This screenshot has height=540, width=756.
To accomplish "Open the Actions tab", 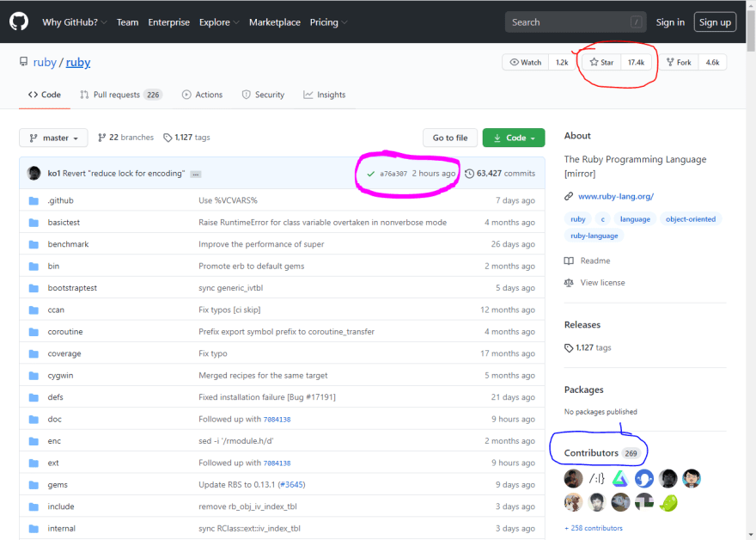I will 203,95.
